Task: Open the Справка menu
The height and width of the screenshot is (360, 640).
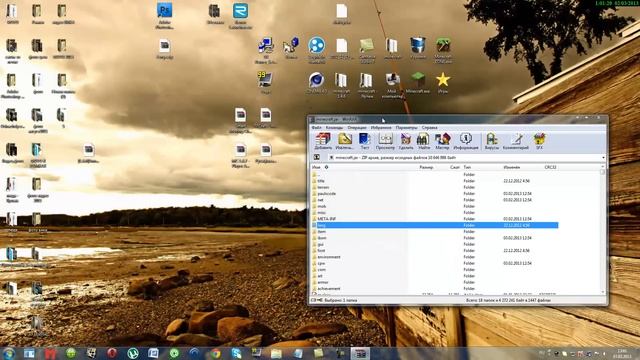Action: coord(429,128)
